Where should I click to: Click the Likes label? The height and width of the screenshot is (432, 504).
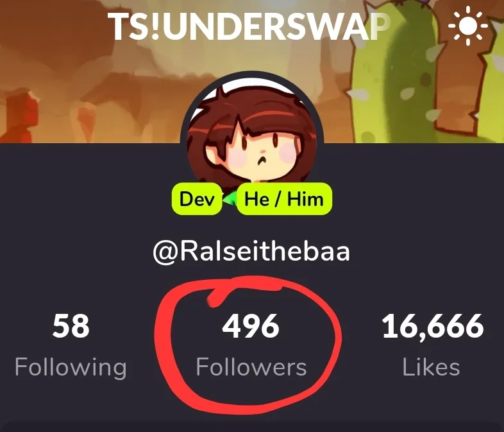click(431, 367)
